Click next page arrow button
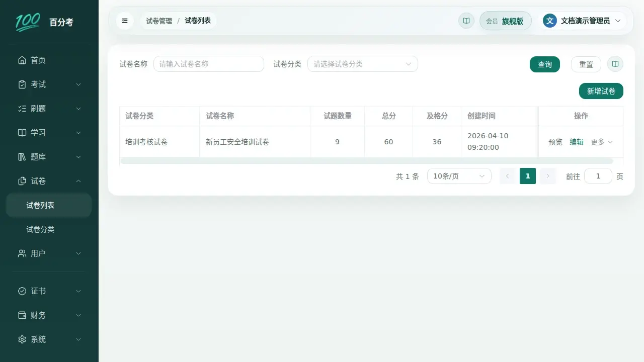644x362 pixels. (548, 176)
